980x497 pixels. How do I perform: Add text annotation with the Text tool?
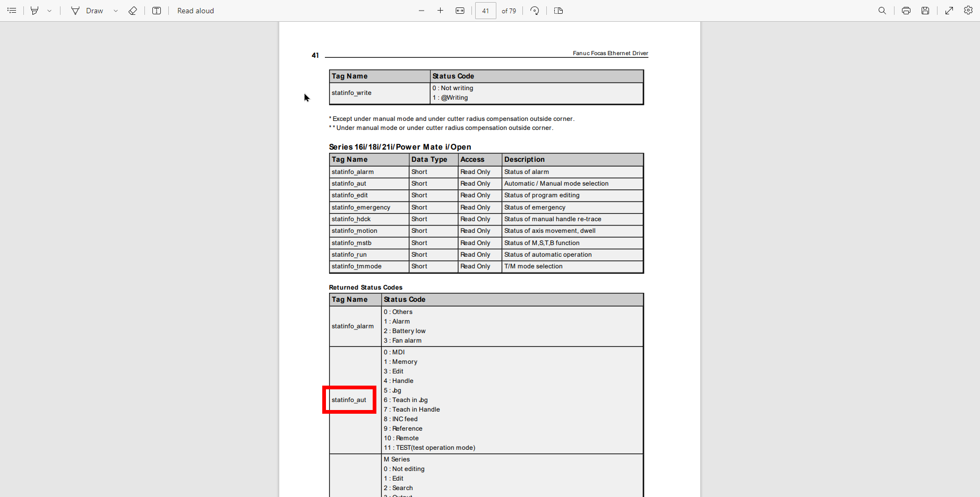(157, 11)
